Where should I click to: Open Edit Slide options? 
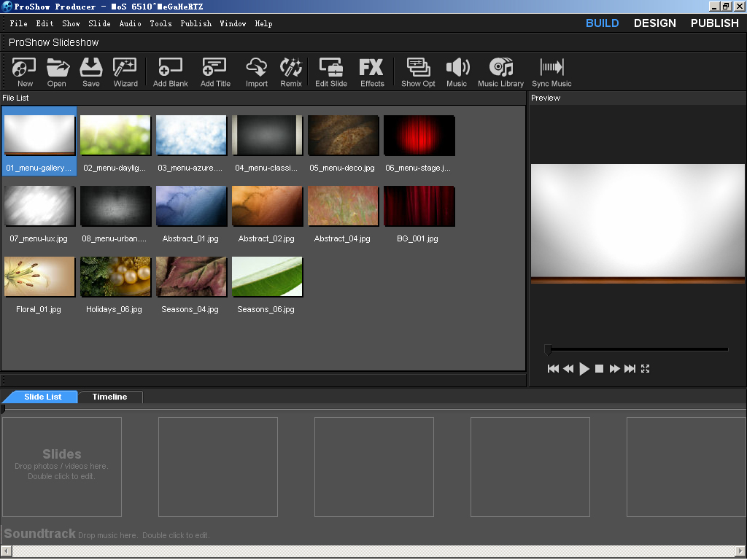[331, 72]
